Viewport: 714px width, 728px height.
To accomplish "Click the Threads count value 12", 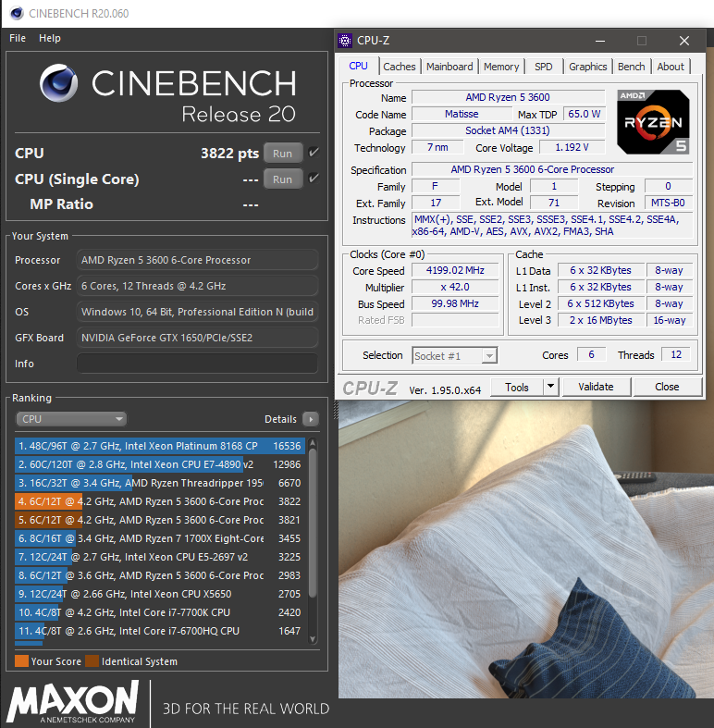I will pyautogui.click(x=676, y=354).
